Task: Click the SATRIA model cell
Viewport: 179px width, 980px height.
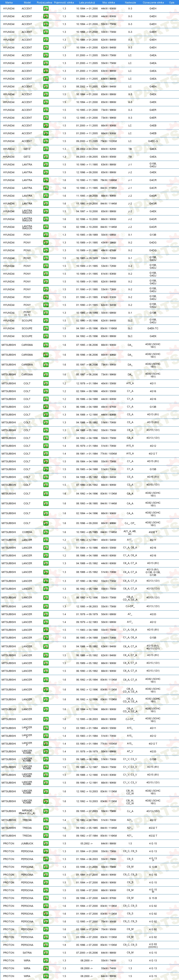Action: pos(27,953)
